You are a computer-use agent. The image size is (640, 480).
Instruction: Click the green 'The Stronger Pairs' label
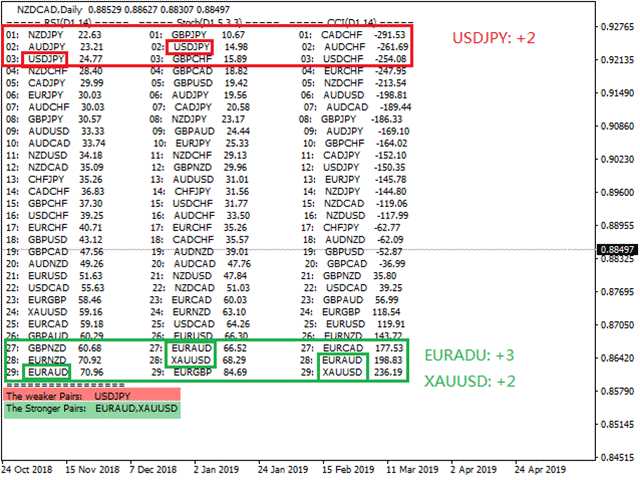point(92,409)
